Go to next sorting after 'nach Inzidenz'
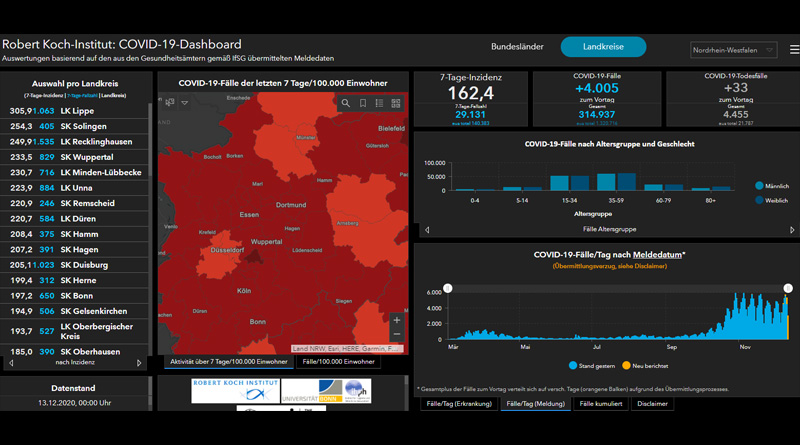This screenshot has height=445, width=800. pos(139,363)
